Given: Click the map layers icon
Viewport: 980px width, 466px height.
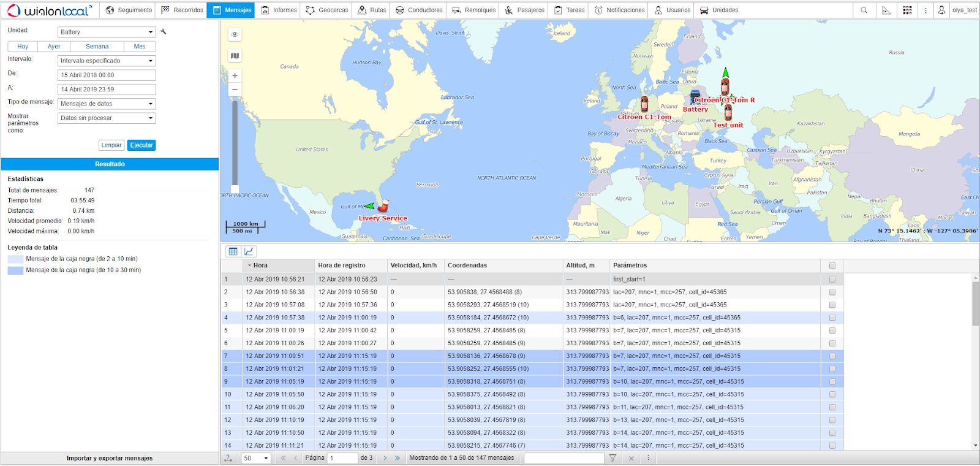Looking at the screenshot, I should pos(235,56).
